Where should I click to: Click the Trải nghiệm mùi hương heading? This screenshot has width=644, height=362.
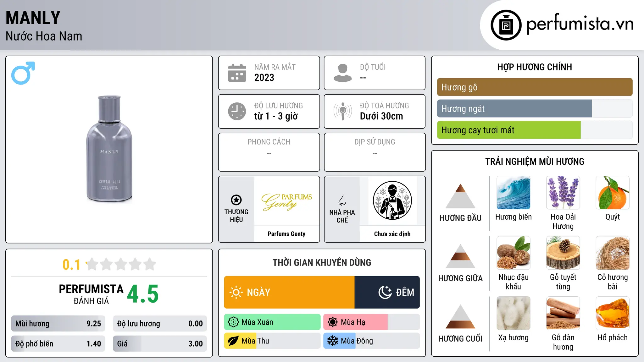coord(535,162)
